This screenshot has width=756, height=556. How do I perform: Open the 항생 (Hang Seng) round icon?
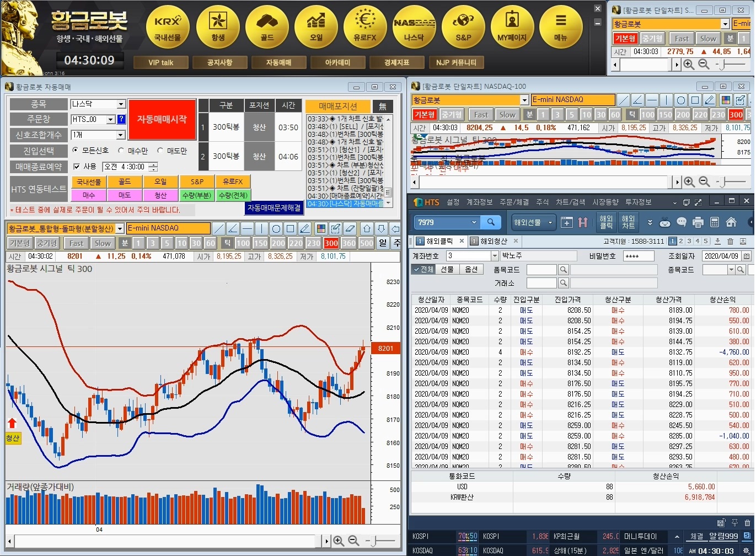pyautogui.click(x=218, y=26)
